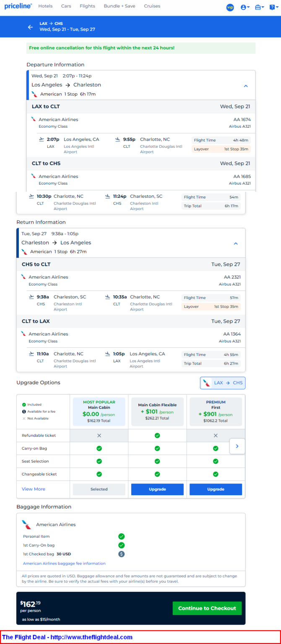The width and height of the screenshot is (281, 644).
Task: Click American logo in departure summary
Action: (34, 94)
